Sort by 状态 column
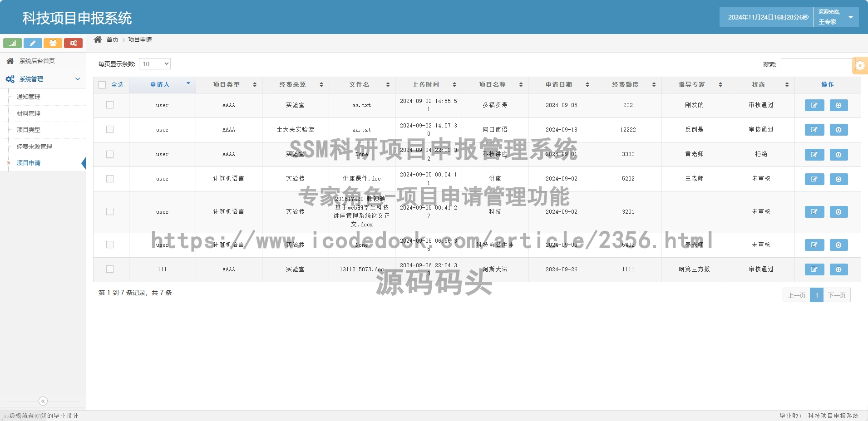Viewport: 868px width, 421px height. pos(761,85)
